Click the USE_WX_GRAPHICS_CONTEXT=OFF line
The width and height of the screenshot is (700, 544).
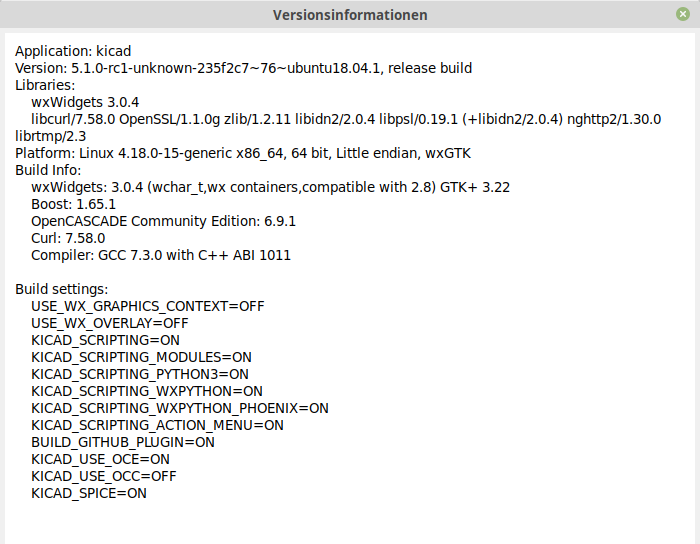pos(148,306)
